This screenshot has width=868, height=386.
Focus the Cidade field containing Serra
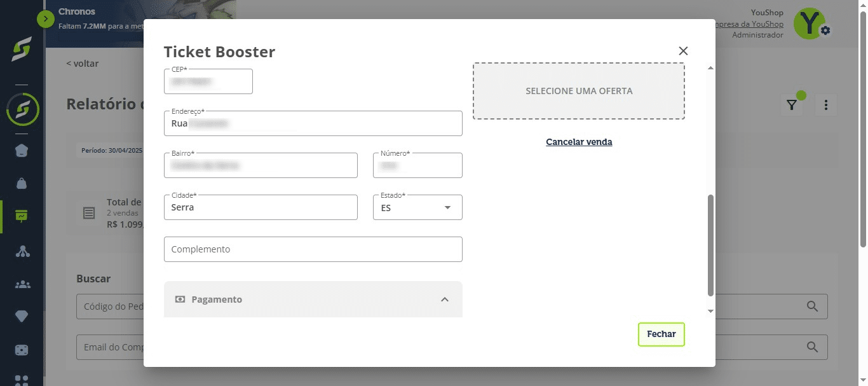click(x=261, y=207)
